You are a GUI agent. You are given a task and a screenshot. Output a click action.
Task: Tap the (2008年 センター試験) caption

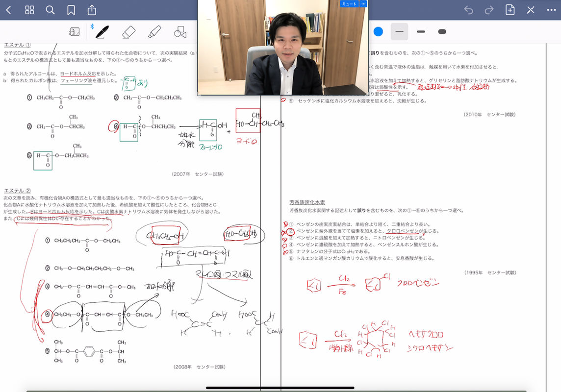pos(199,367)
